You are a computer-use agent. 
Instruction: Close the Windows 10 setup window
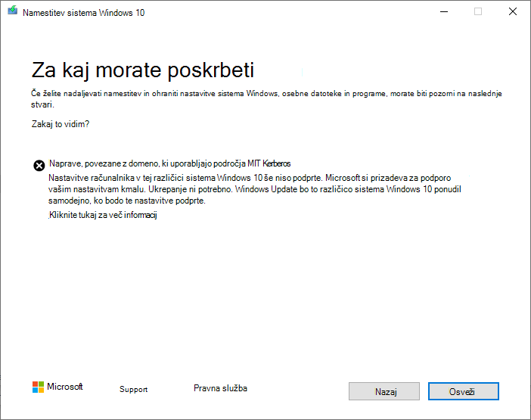coord(513,12)
